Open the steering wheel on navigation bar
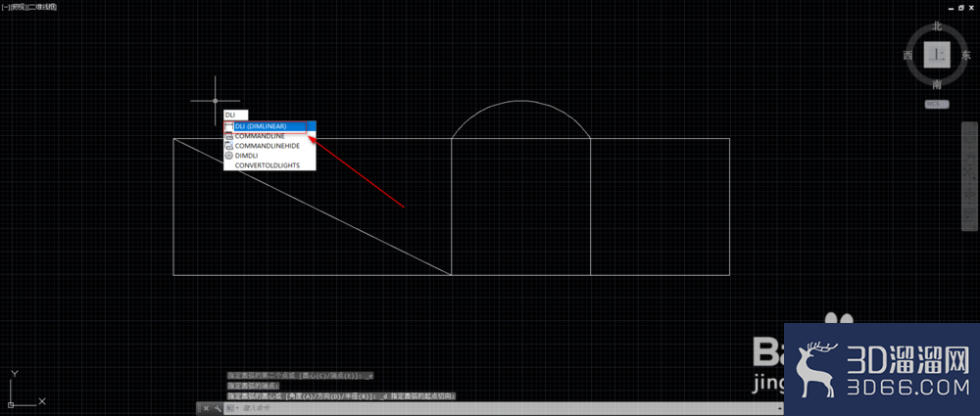980x416 pixels. point(969,137)
